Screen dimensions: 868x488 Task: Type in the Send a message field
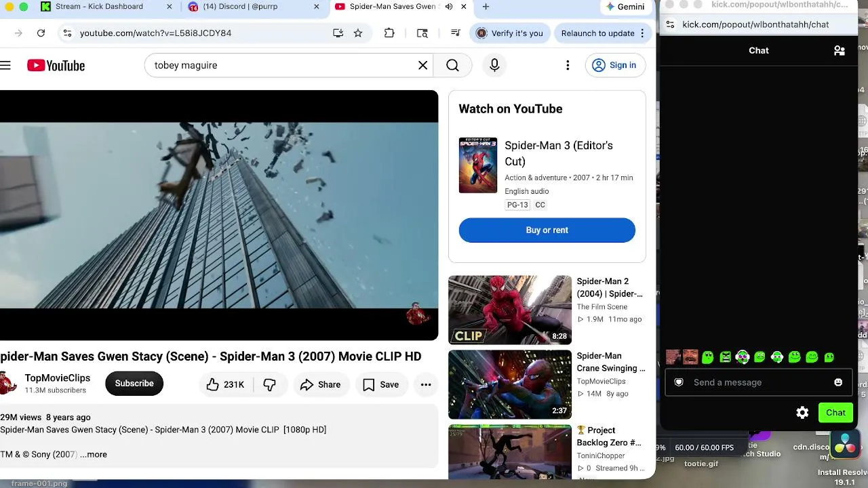760,382
